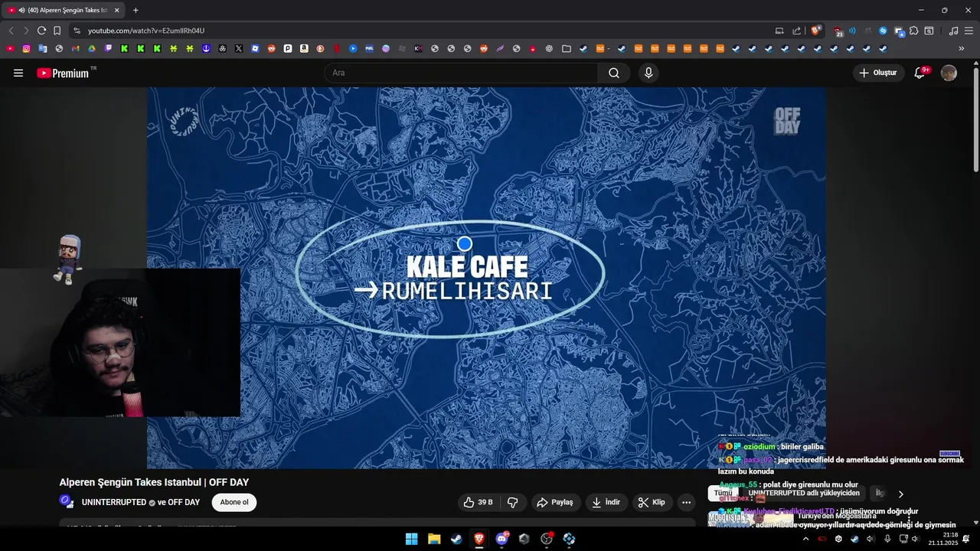Select the Tümü filter chip
Image resolution: width=980 pixels, height=551 pixels.
[x=724, y=493]
